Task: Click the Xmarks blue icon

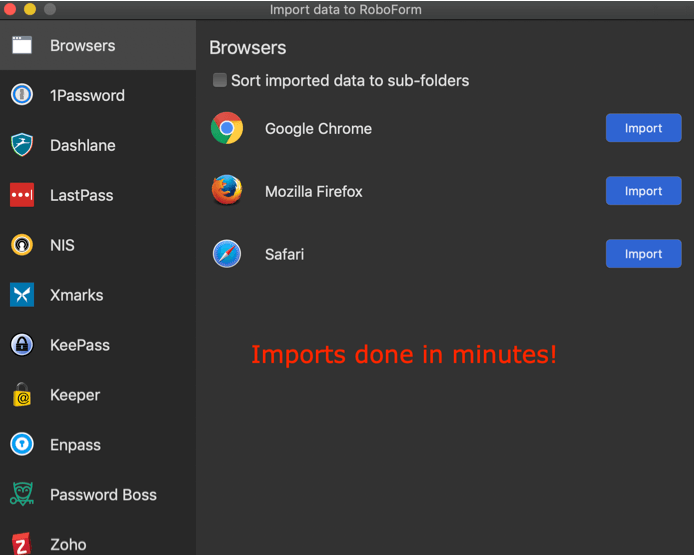Action: click(x=21, y=295)
